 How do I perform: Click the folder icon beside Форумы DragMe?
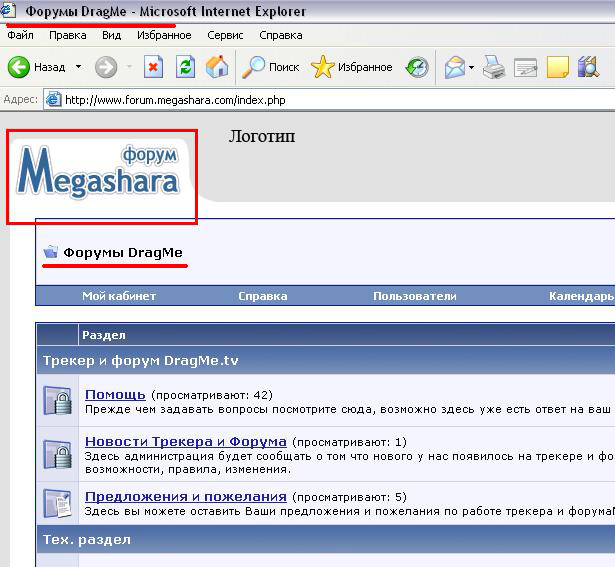click(x=51, y=252)
